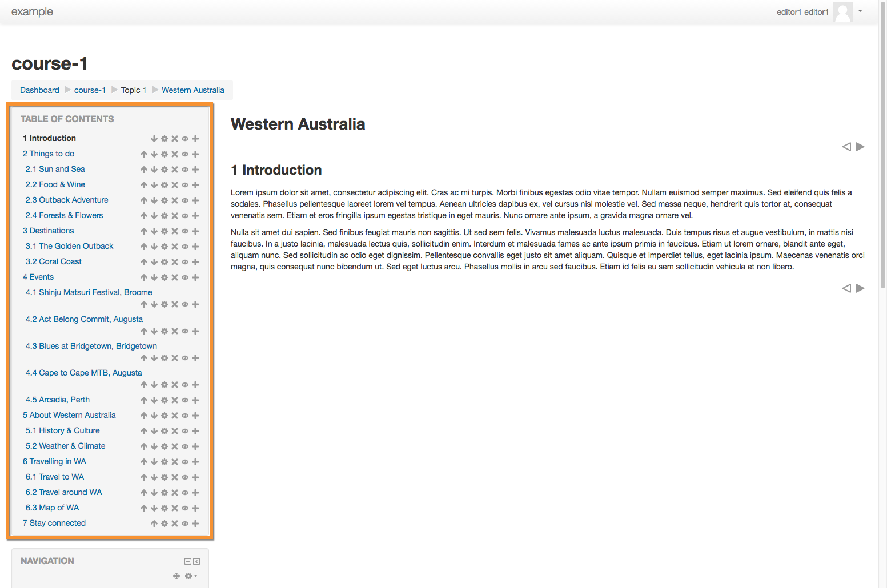This screenshot has width=887, height=588.
Task: Move 5.1 History & Culture chapter down
Action: point(154,431)
